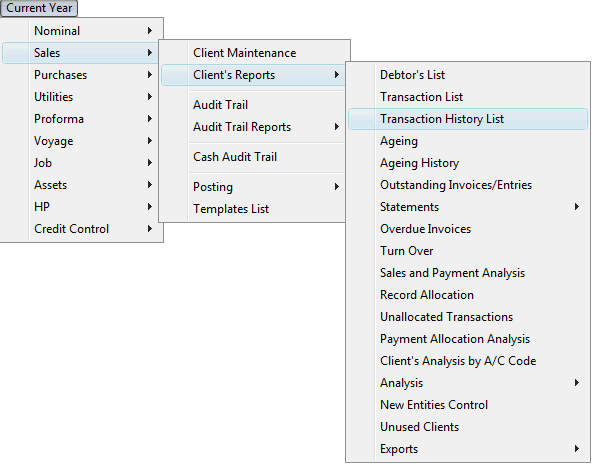592x464 pixels.
Task: Choose Outstanding Invoices/Entries
Action: click(468, 185)
